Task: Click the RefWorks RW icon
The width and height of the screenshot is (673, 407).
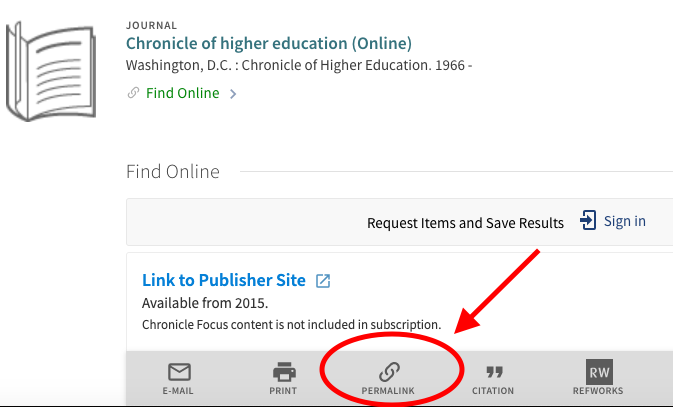Action: click(x=599, y=372)
